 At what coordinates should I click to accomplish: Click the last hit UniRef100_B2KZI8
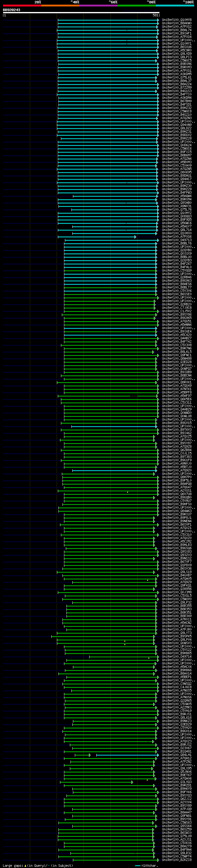pos(176,860)
